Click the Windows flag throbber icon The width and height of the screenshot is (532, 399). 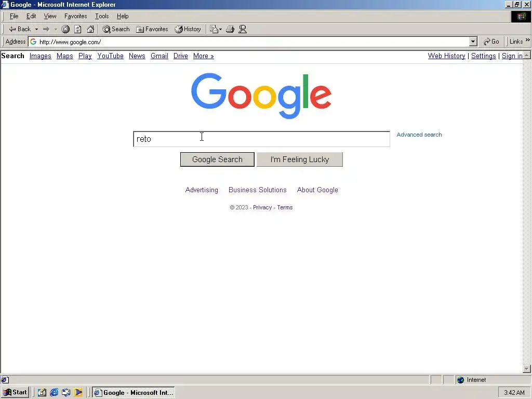[x=521, y=17]
